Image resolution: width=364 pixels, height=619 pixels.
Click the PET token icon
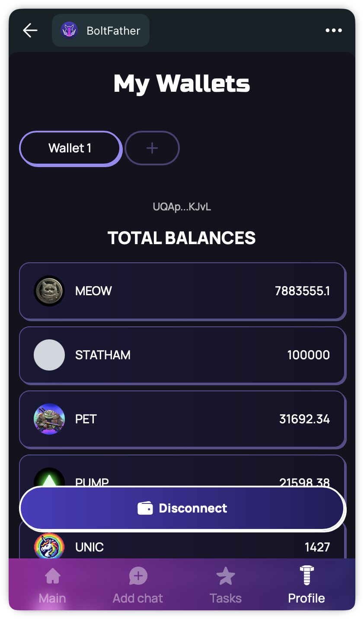click(49, 419)
